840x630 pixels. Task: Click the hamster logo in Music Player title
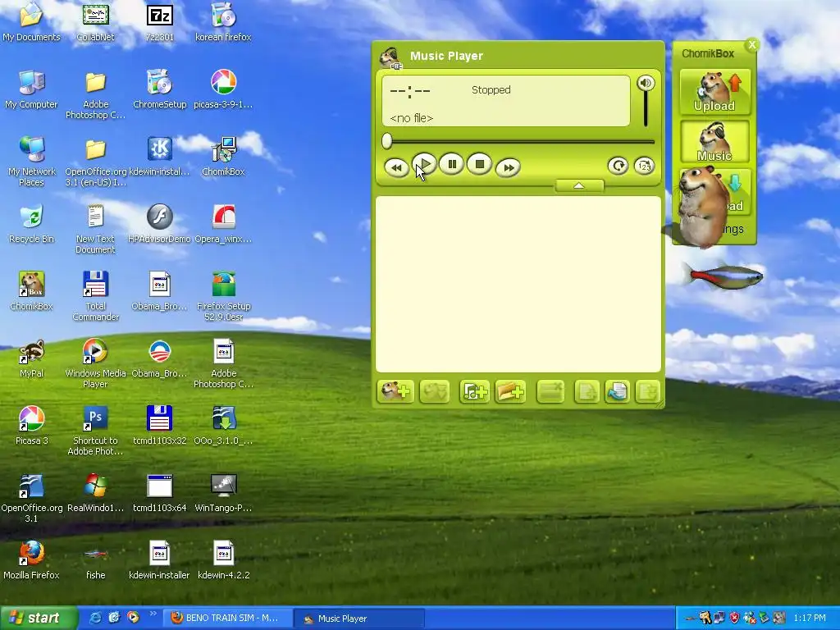[391, 57]
